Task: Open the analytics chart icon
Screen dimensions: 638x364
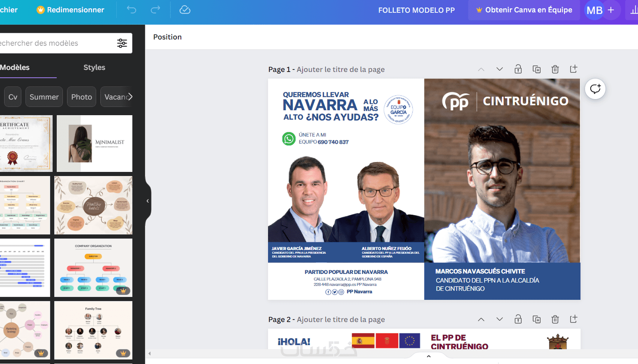Action: 633,10
